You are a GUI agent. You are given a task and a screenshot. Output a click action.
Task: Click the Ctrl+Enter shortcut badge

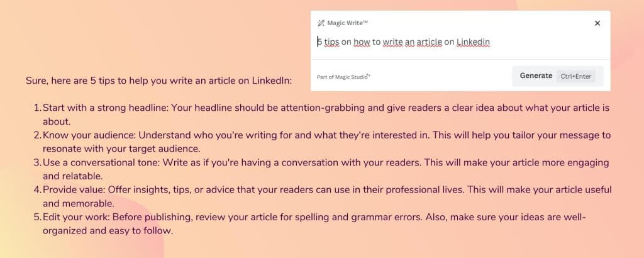576,76
